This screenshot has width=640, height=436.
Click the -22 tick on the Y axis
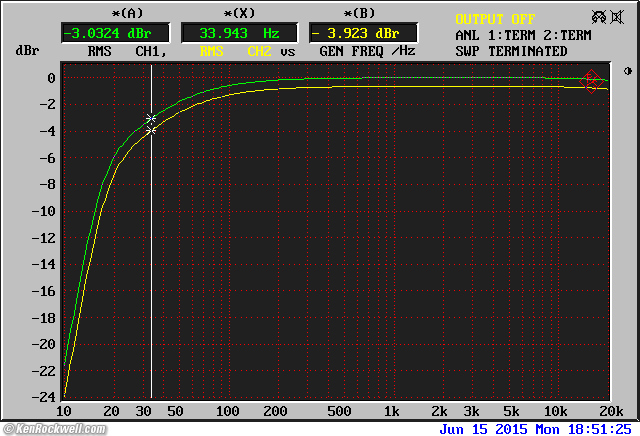(43, 371)
